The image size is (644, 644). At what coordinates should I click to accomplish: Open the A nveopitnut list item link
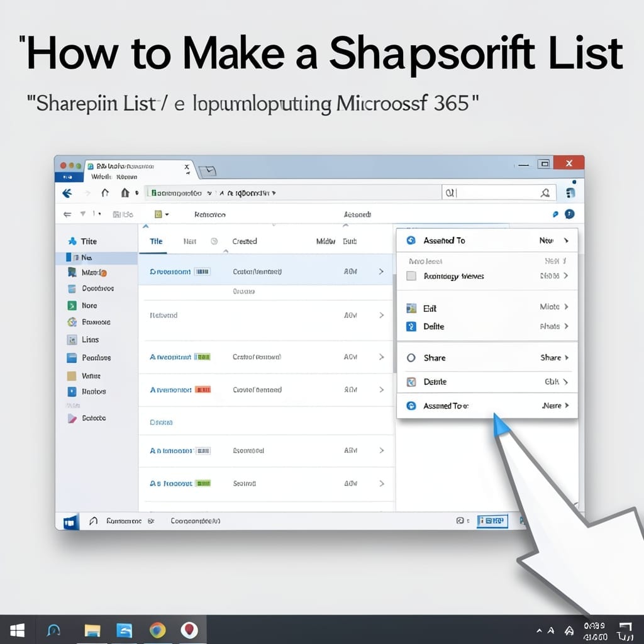coord(170,357)
